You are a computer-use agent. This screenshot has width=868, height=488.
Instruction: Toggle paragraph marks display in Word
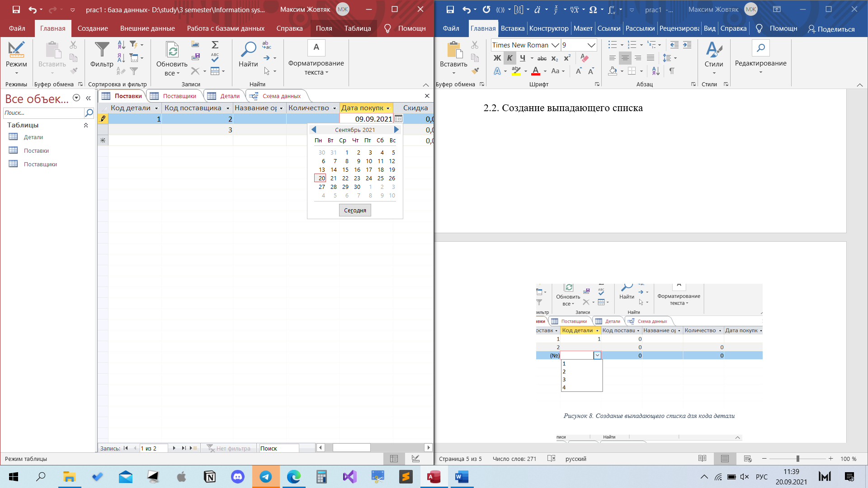click(672, 71)
